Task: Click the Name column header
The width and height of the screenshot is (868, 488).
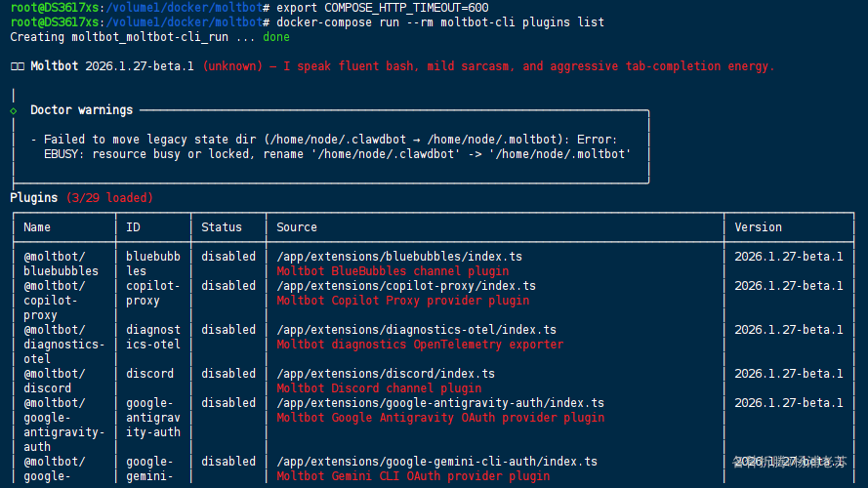Action: (37, 227)
